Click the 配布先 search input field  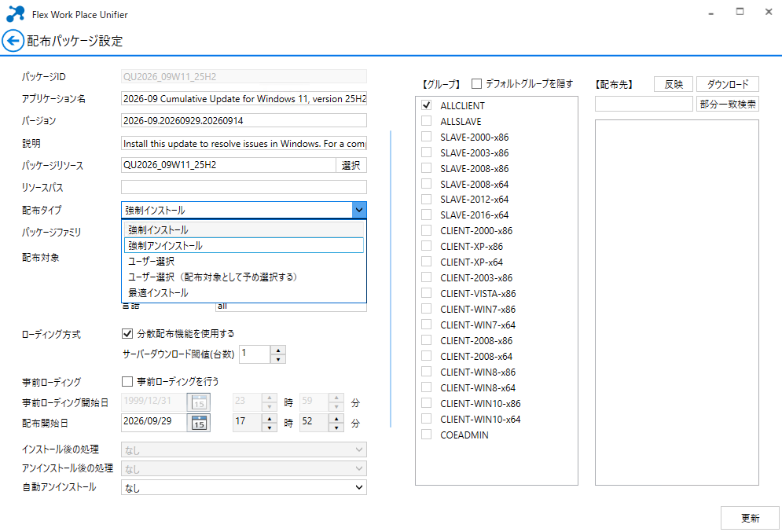click(x=644, y=104)
